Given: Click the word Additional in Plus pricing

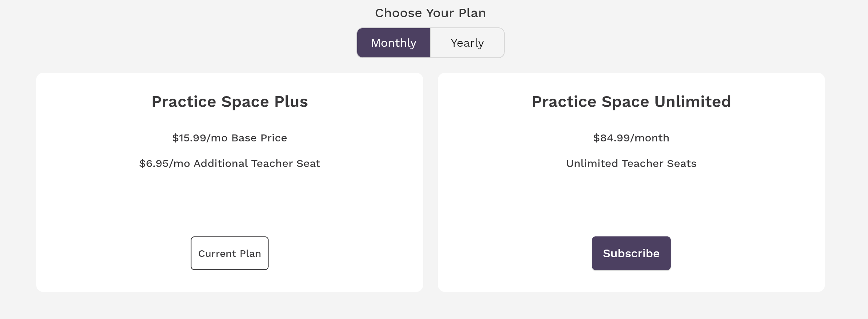Looking at the screenshot, I should coord(221,163).
